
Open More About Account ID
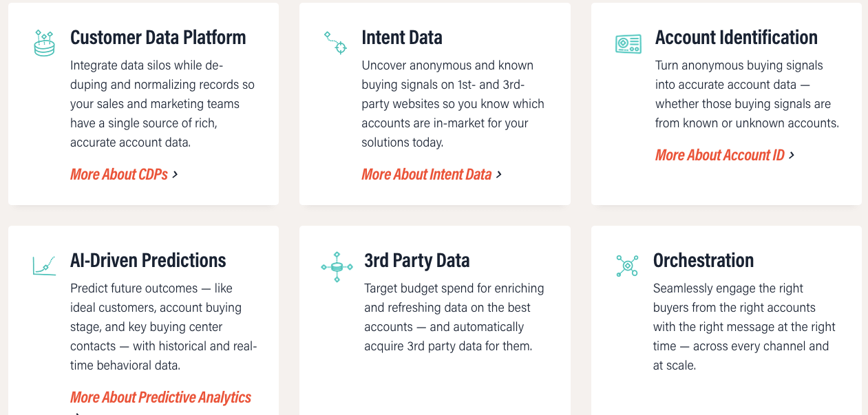tap(719, 155)
